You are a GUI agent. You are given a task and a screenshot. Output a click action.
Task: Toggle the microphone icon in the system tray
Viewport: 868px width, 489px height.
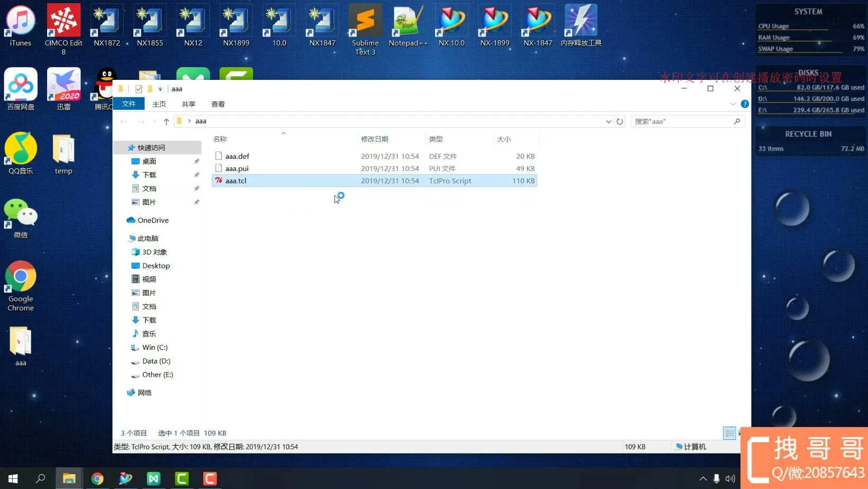click(716, 479)
